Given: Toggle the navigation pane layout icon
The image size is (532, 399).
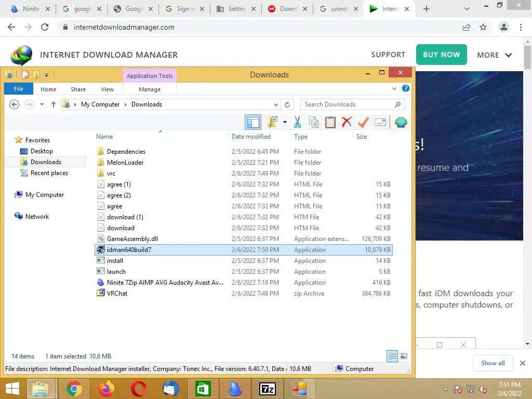Looking at the screenshot, I should coord(253,122).
